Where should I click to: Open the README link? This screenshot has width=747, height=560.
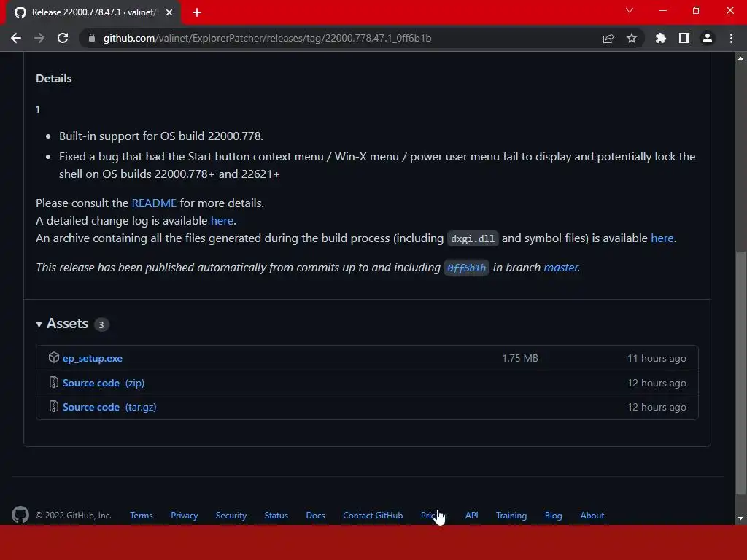tap(154, 203)
